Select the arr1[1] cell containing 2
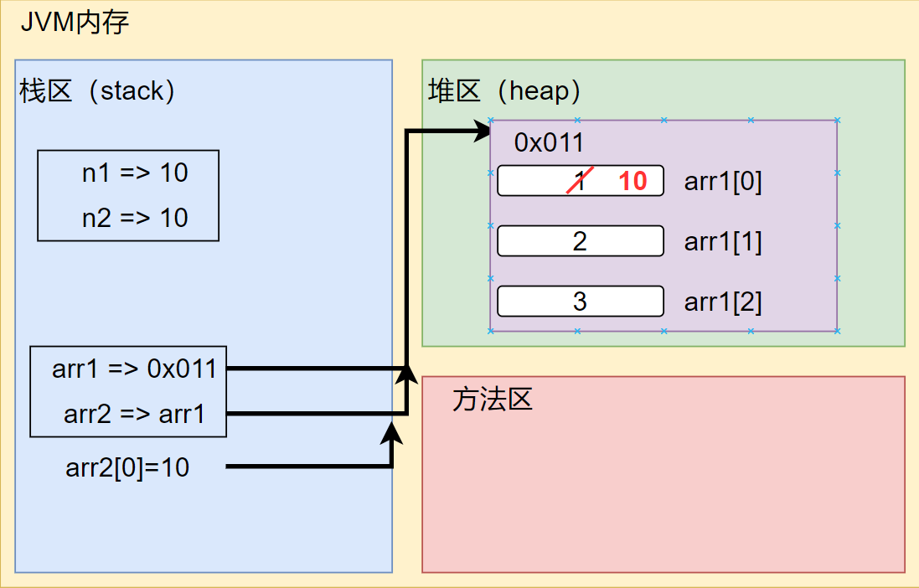This screenshot has width=919, height=588. coord(580,240)
